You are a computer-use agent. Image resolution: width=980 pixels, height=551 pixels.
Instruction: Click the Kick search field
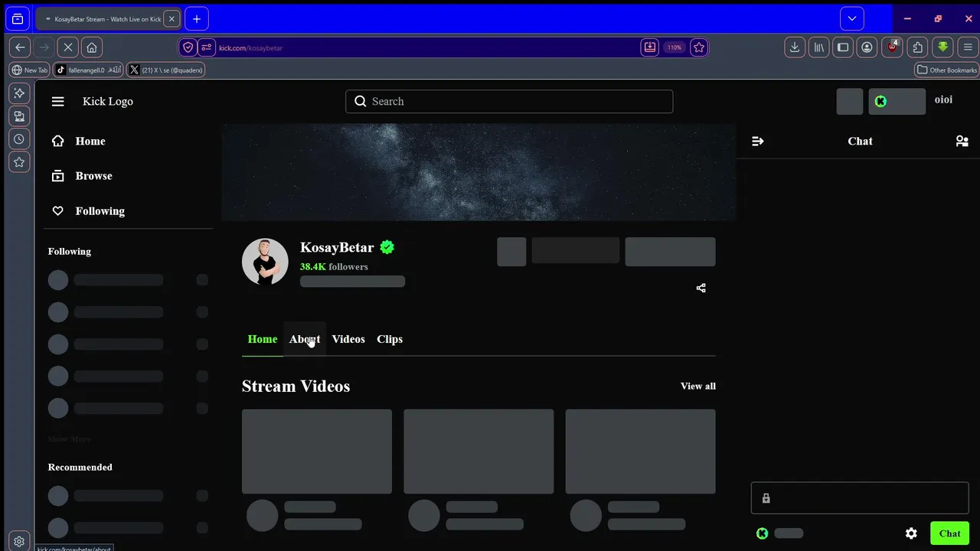(x=509, y=101)
